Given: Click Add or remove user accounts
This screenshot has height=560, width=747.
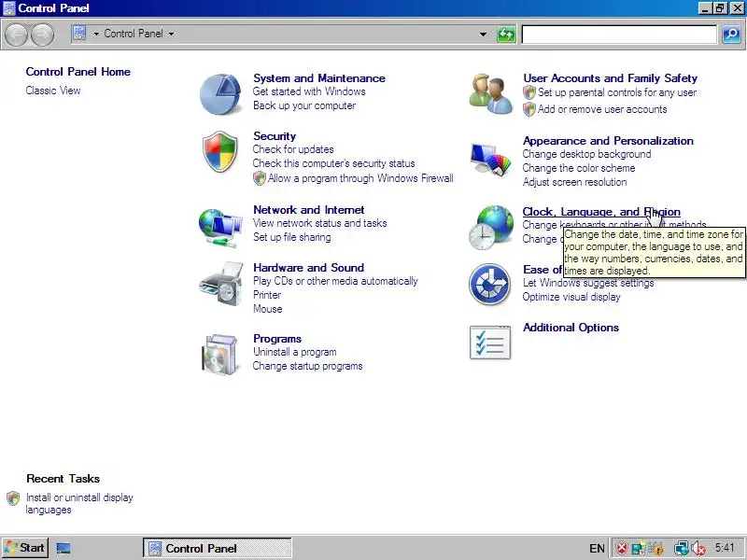Looking at the screenshot, I should 602,109.
